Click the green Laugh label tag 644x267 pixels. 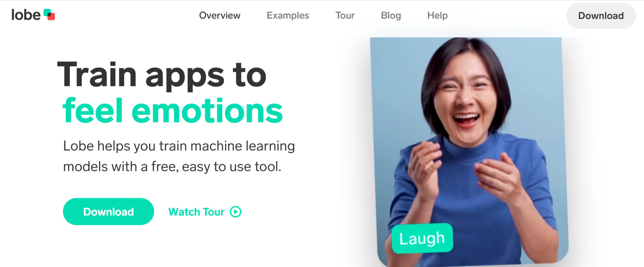coord(422,238)
